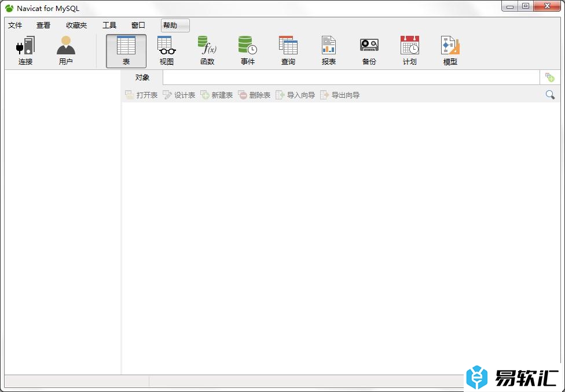Minimize the Navicat for MySQL window
Screen dimensions: 565x392
[510, 6]
